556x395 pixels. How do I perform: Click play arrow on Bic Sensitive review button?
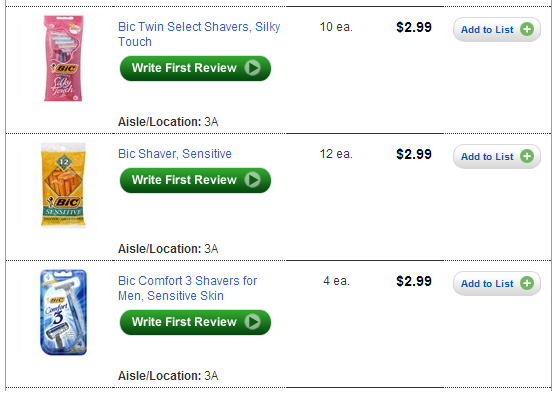[252, 180]
